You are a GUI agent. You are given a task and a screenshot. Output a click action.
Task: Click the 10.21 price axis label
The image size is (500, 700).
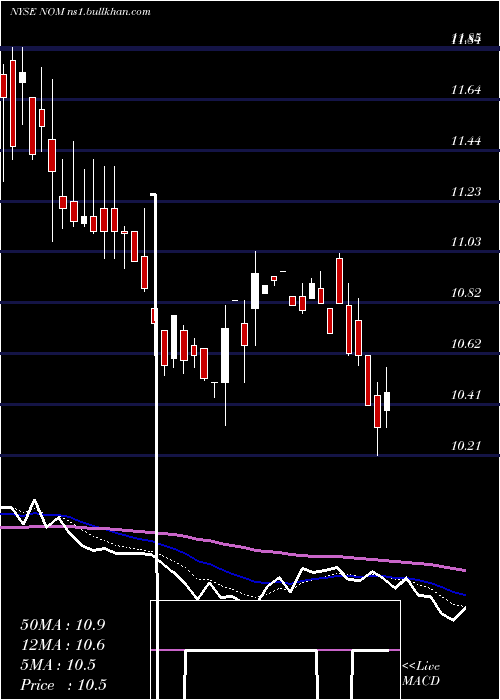(466, 446)
